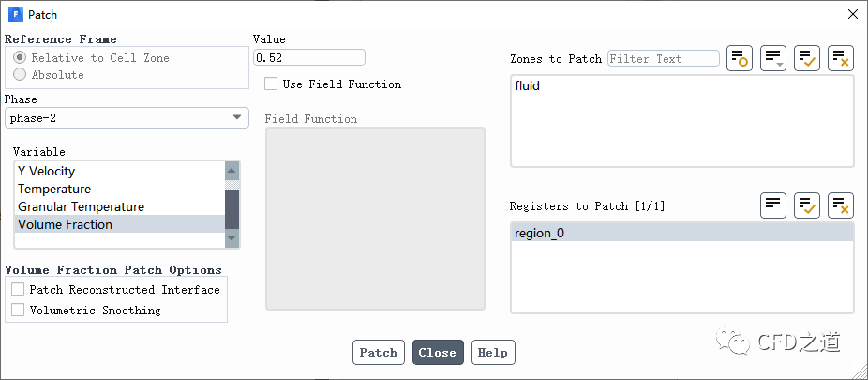Viewport: 868px width, 380px height.
Task: Open the Phase dropdown showing phase-2
Action: tap(127, 117)
